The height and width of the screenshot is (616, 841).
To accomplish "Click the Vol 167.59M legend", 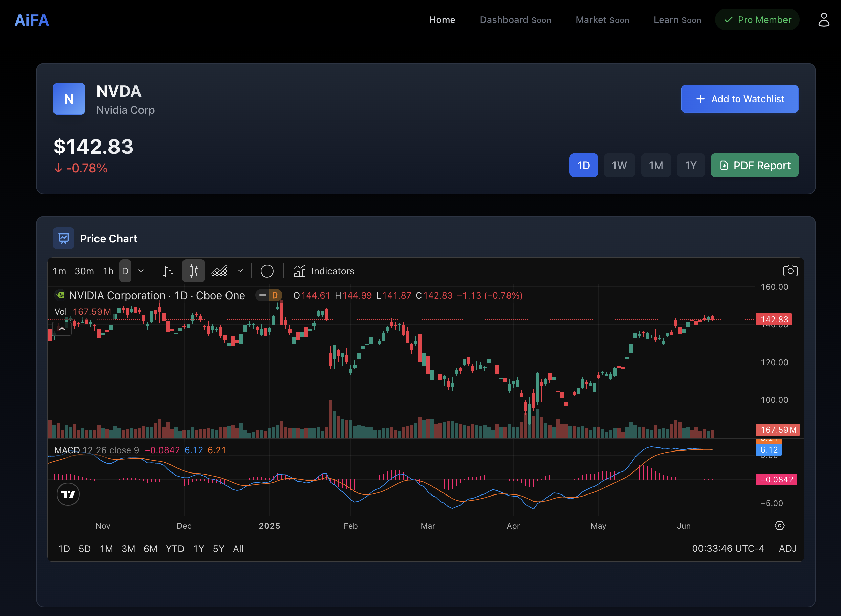I will click(82, 312).
